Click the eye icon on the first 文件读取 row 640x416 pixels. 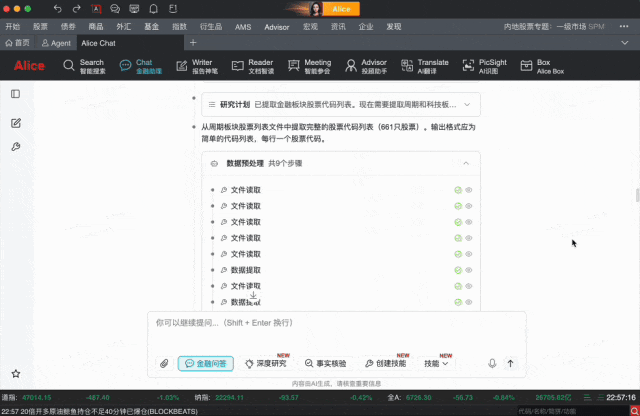coord(468,190)
